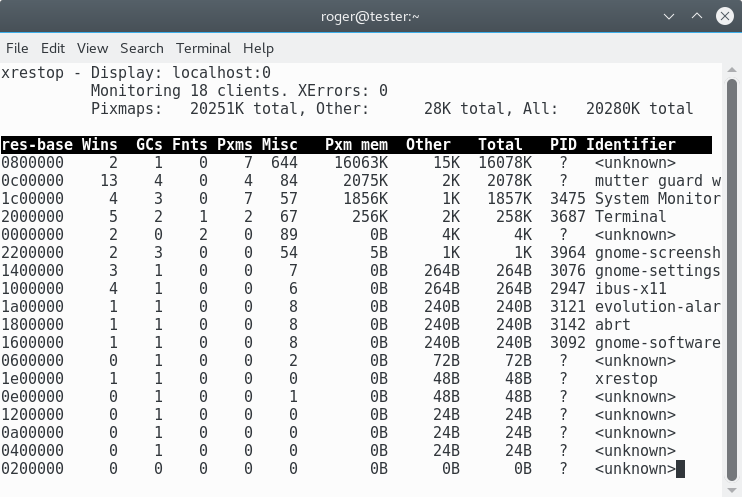Click the Pxm mem column header
The width and height of the screenshot is (742, 497).
pyautogui.click(x=356, y=145)
